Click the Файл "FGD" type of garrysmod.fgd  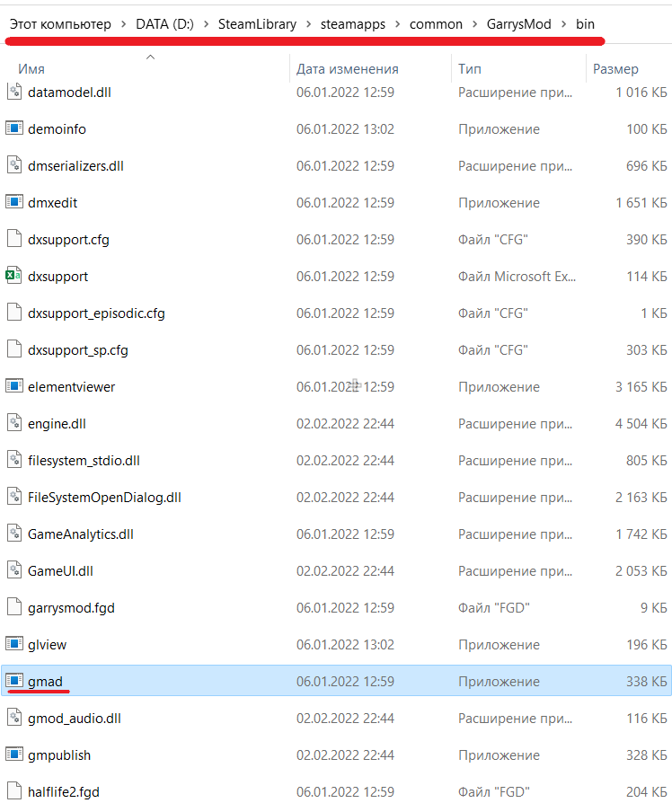494,608
